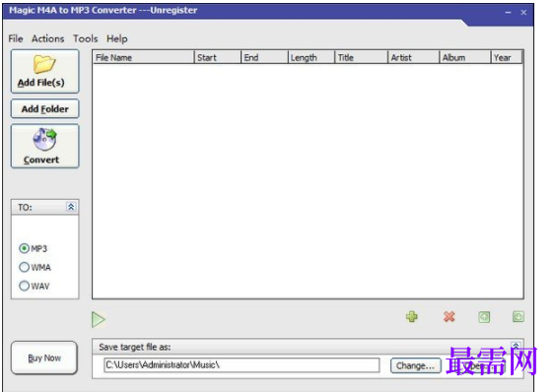
Task: Start conversion with the Convert button
Action: click(44, 146)
